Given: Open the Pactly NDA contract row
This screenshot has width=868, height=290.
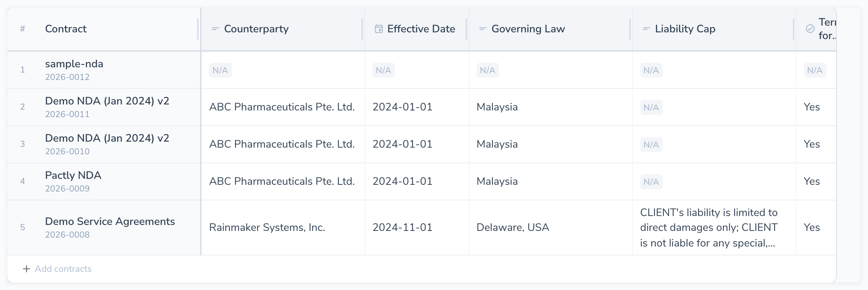Looking at the screenshot, I should click(73, 175).
